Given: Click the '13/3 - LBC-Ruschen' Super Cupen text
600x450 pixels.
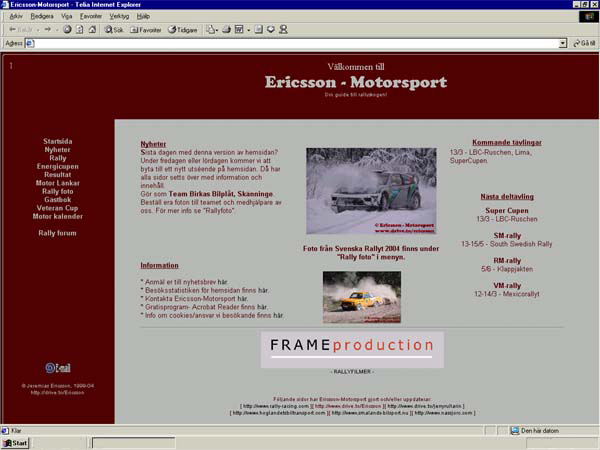Looking at the screenshot, I should (507, 219).
